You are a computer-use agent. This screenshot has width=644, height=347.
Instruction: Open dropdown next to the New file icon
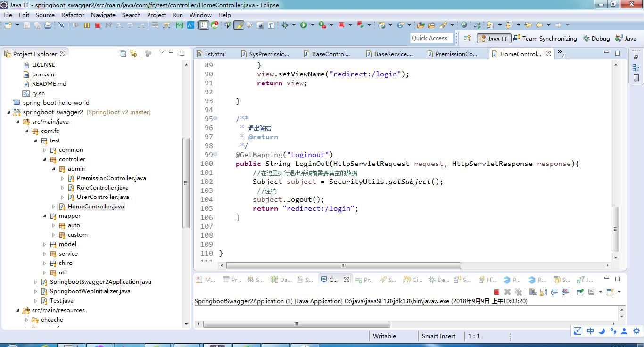point(17,25)
